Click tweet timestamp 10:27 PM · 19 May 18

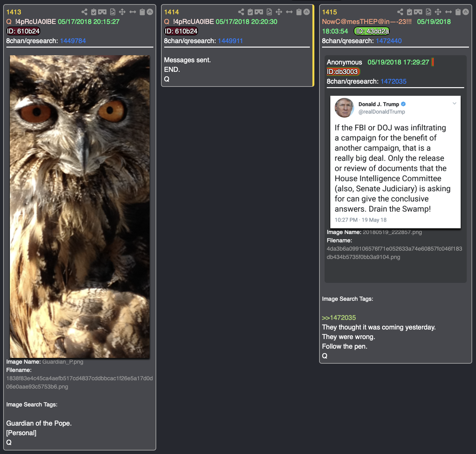pyautogui.click(x=361, y=220)
